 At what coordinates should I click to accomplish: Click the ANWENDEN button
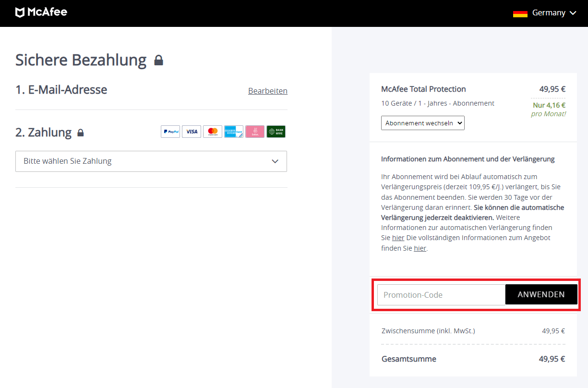[541, 294]
